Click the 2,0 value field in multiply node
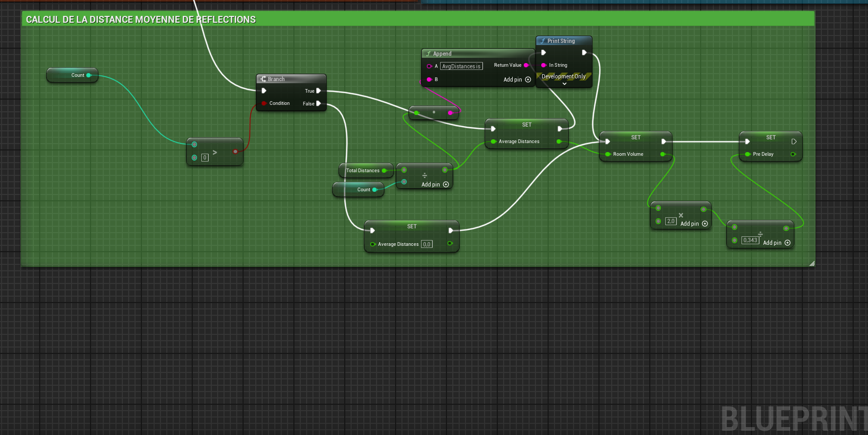The image size is (868, 435). click(x=671, y=221)
